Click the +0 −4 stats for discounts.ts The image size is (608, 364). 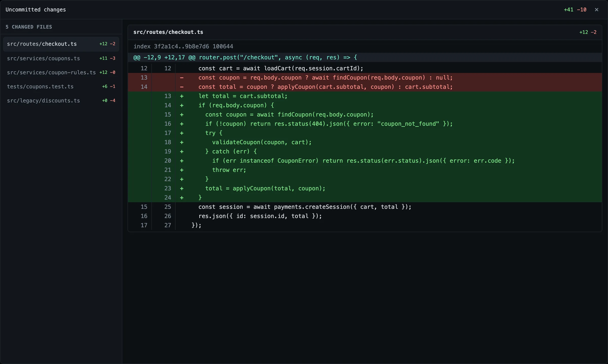[108, 101]
